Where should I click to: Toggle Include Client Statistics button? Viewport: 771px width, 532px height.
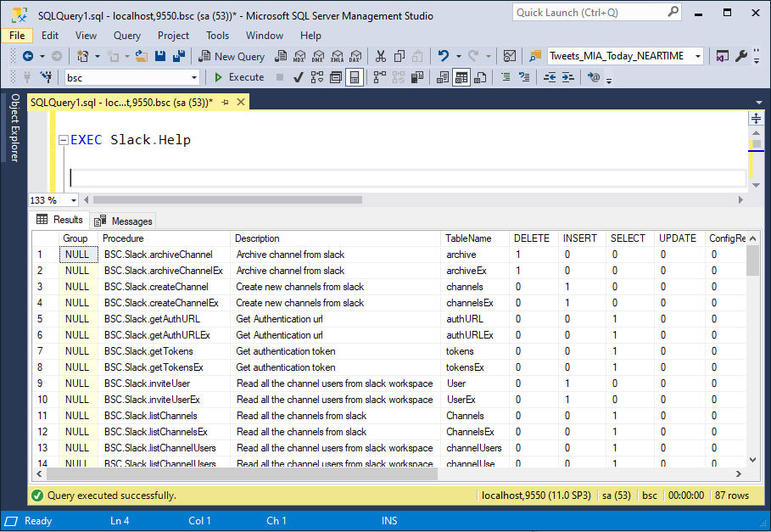click(x=417, y=77)
